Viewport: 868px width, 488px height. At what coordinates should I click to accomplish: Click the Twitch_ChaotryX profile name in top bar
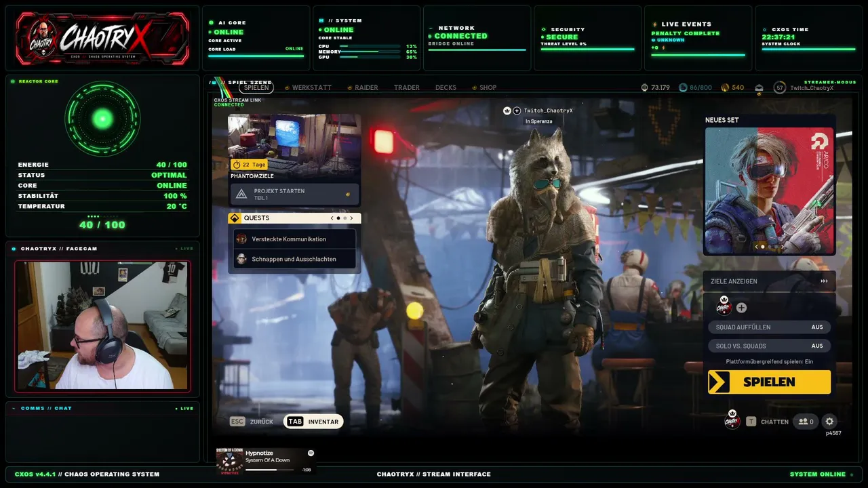pos(812,88)
